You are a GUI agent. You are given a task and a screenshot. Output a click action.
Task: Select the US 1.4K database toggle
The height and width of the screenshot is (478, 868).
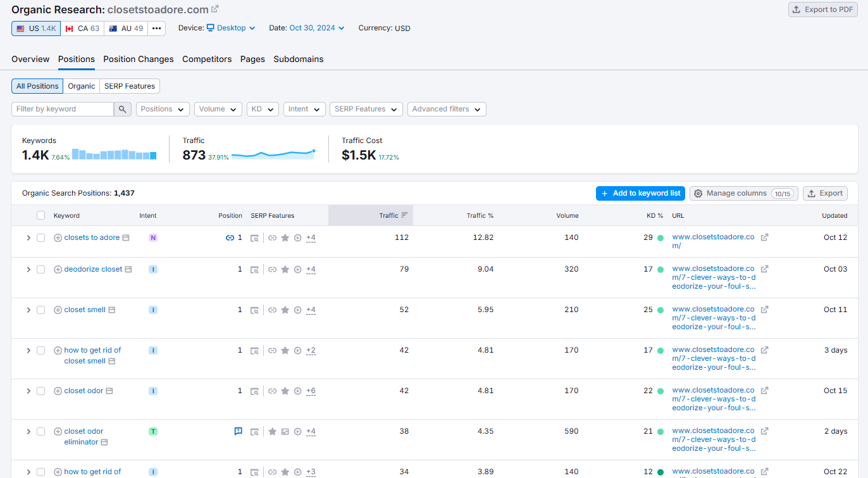click(36, 28)
